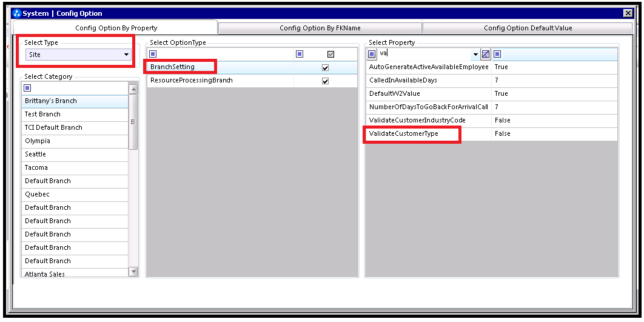The image size is (644, 322).
Task: Select Seattle category
Action: tap(75, 155)
